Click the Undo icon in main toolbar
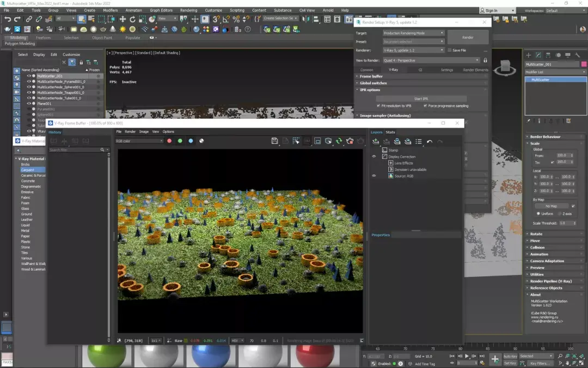This screenshot has width=588, height=368. (x=8, y=19)
